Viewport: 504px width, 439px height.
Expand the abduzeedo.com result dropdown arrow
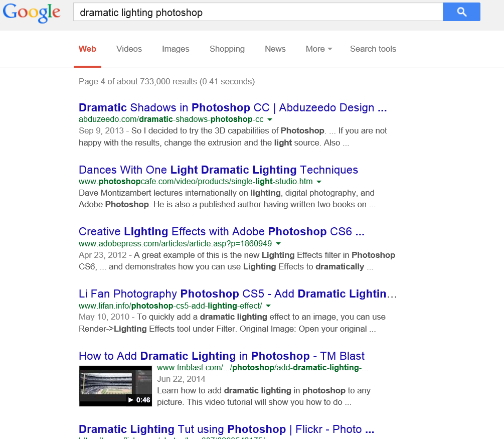[x=270, y=119]
